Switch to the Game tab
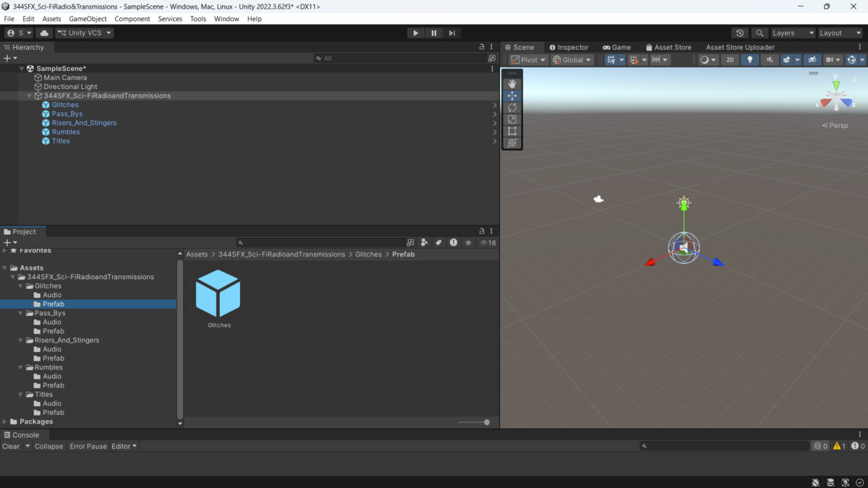Screen dimensions: 868x488 point(617,47)
